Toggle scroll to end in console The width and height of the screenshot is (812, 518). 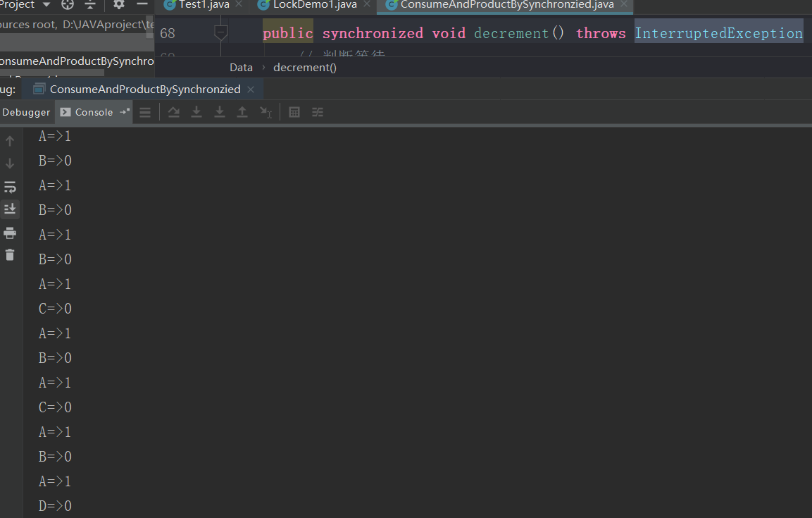(10, 209)
